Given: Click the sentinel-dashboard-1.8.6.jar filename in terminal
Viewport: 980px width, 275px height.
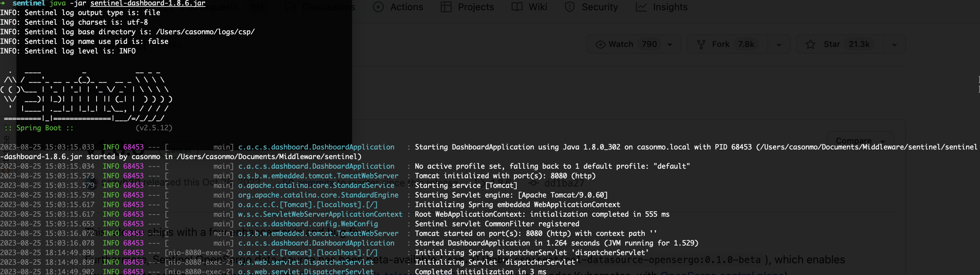Looking at the screenshot, I should (148, 3).
